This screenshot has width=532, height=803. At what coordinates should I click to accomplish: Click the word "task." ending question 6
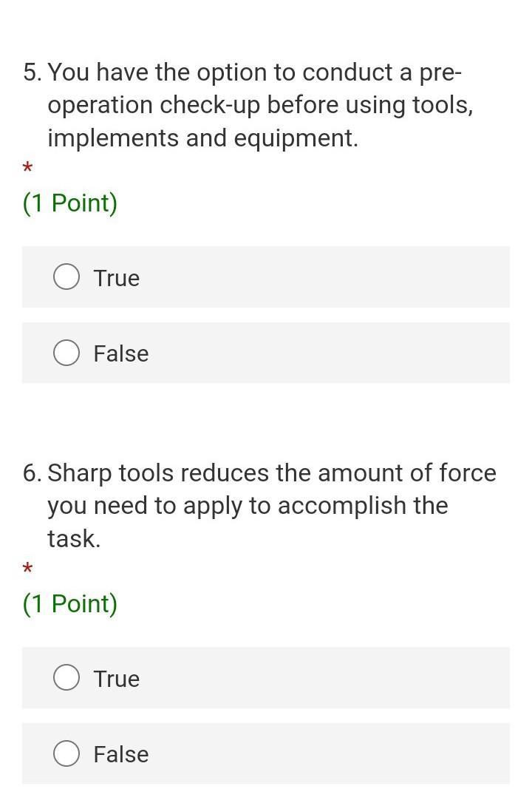coord(74,538)
